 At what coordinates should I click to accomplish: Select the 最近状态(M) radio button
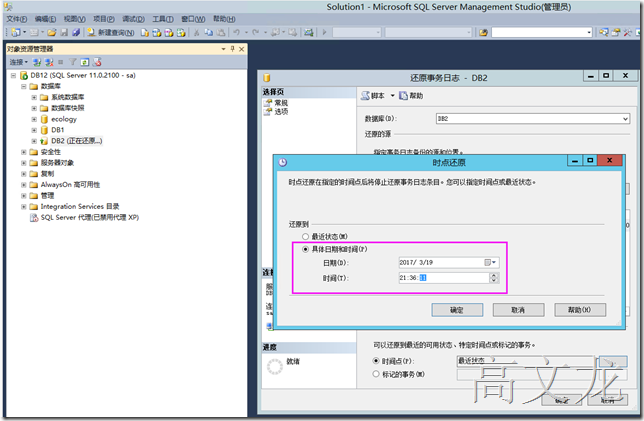pyautogui.click(x=305, y=237)
